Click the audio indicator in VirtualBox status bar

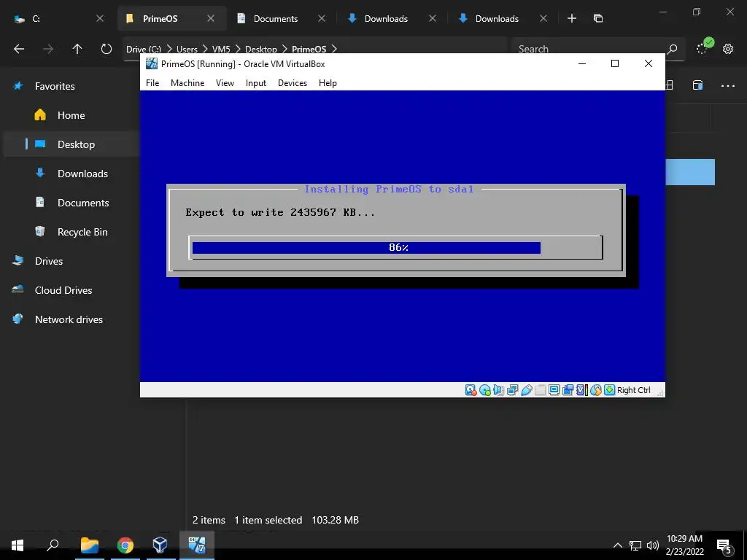click(x=499, y=390)
